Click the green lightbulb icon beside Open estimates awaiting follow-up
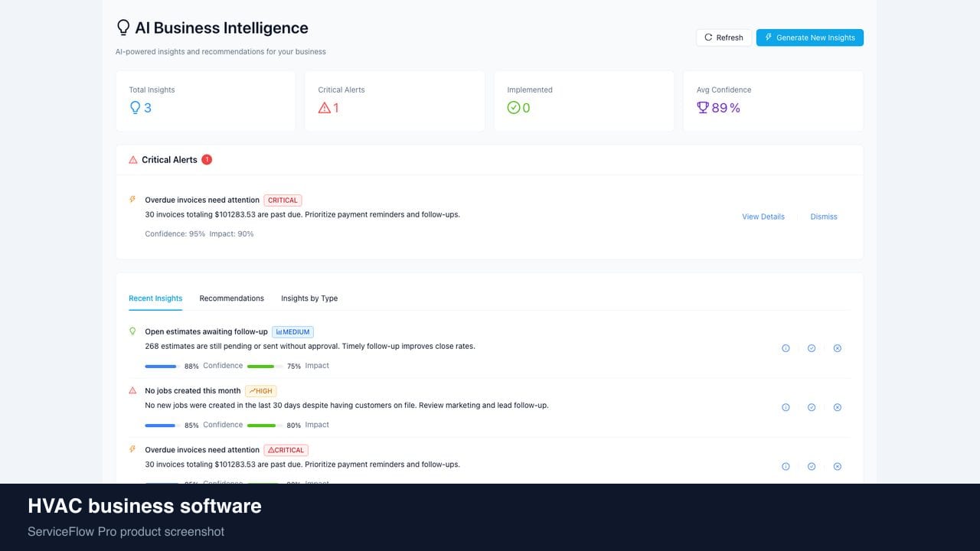 coord(132,331)
